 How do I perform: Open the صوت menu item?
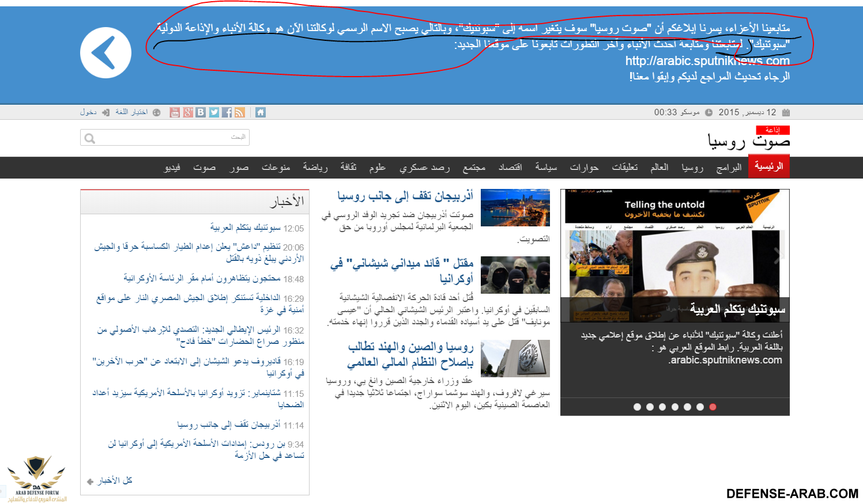[x=204, y=167]
